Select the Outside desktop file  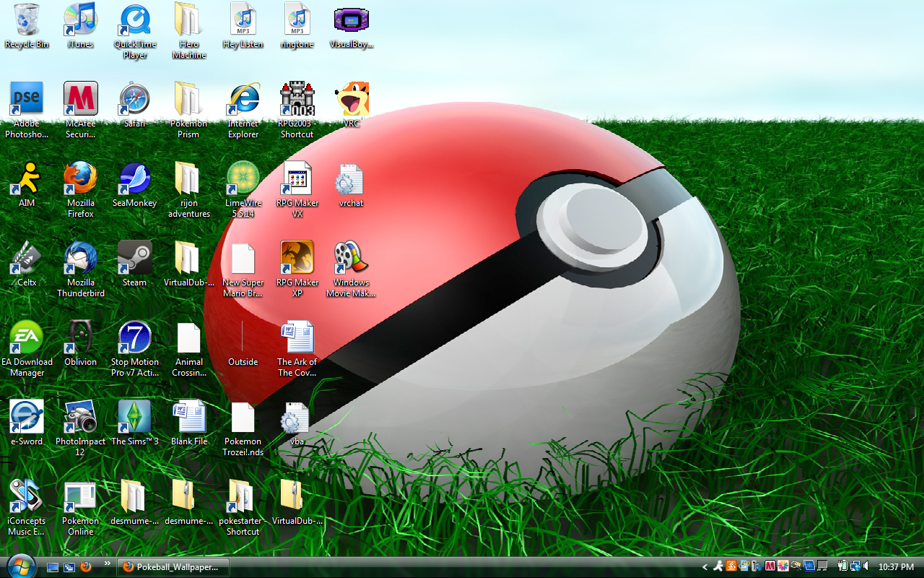[243, 344]
